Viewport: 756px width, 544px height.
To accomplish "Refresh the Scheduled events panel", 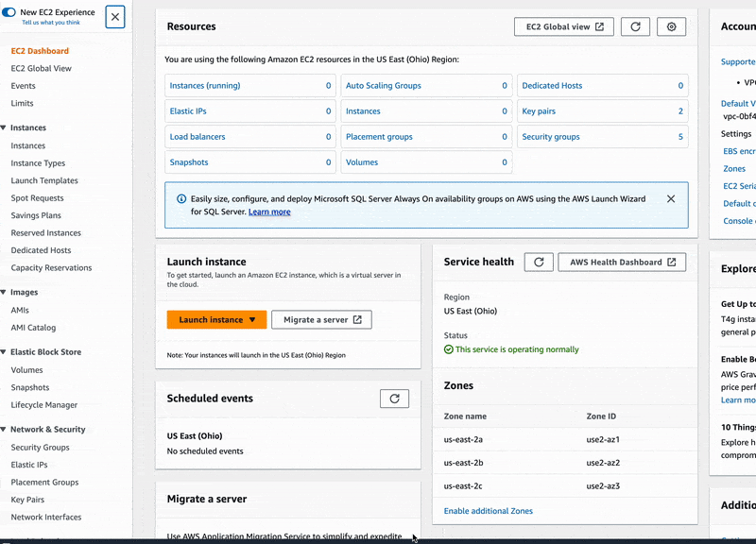I will tap(395, 399).
